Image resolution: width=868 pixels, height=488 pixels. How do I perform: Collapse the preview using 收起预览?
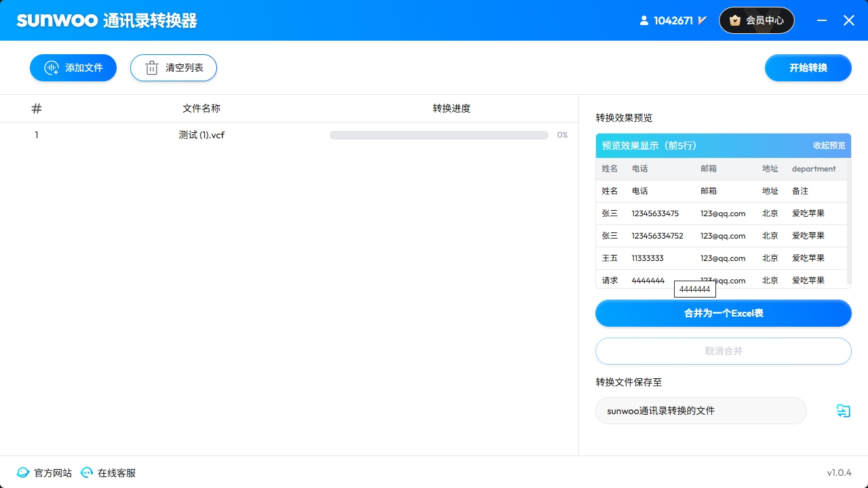829,146
